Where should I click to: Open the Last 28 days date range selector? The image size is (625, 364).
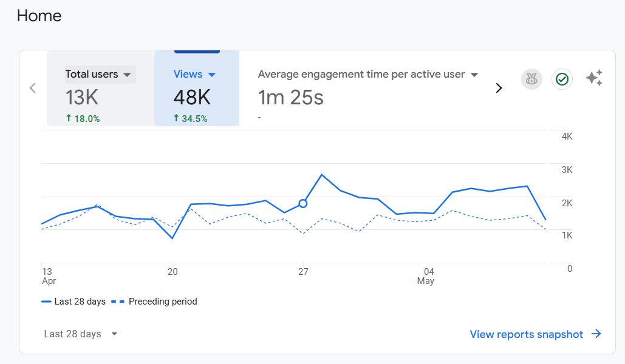click(x=80, y=334)
